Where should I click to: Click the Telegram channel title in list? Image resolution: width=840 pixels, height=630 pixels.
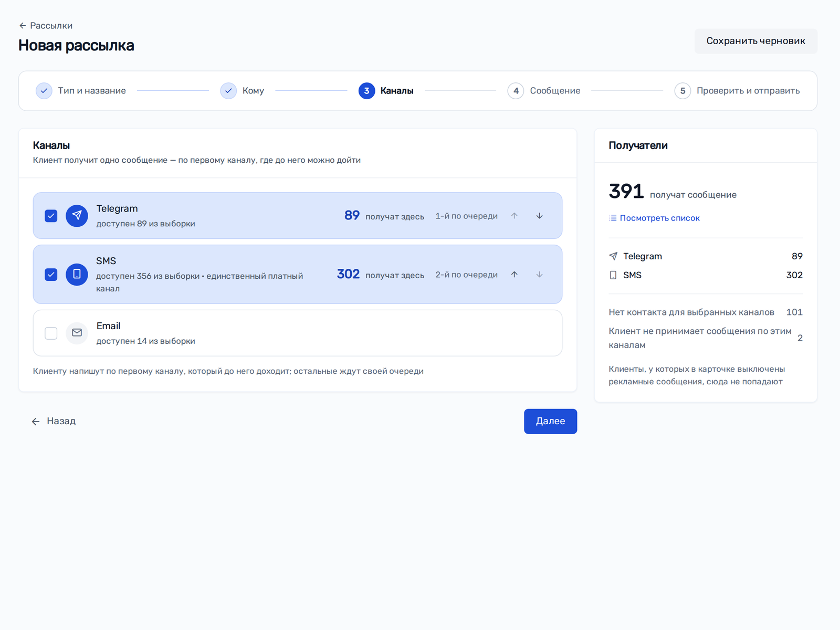point(117,208)
